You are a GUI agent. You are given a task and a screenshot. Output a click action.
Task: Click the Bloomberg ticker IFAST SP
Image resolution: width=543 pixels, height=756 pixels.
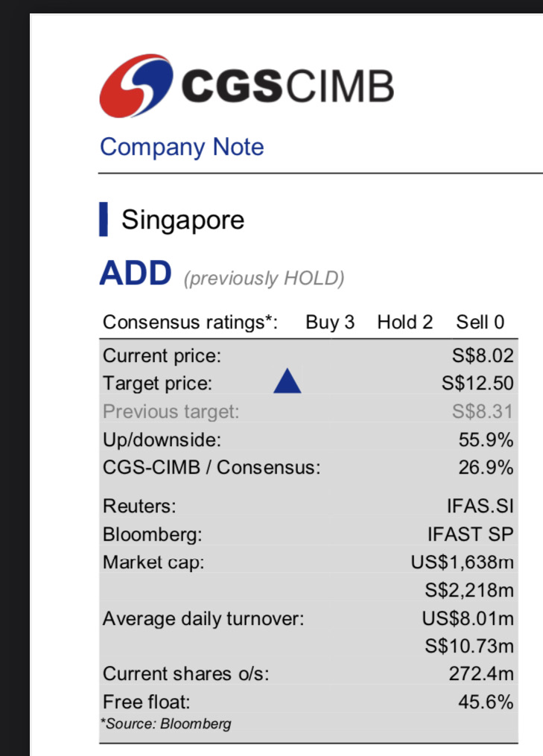[x=471, y=534]
